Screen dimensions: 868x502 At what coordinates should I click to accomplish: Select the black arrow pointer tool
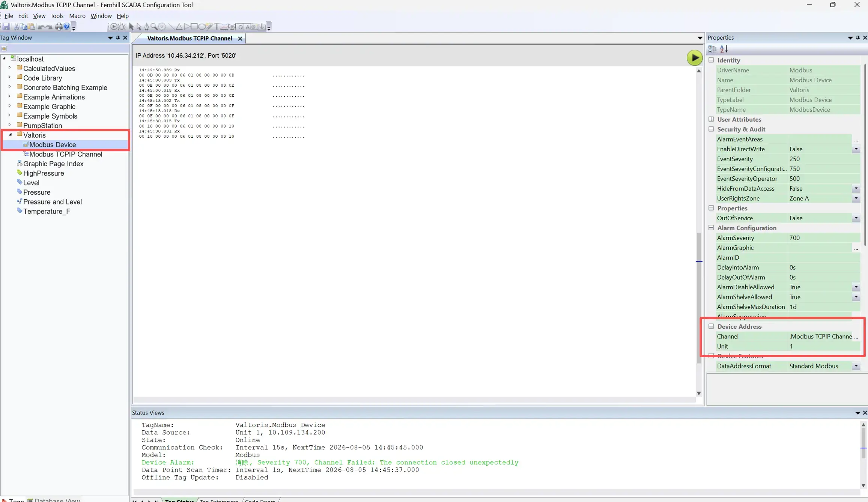click(131, 27)
